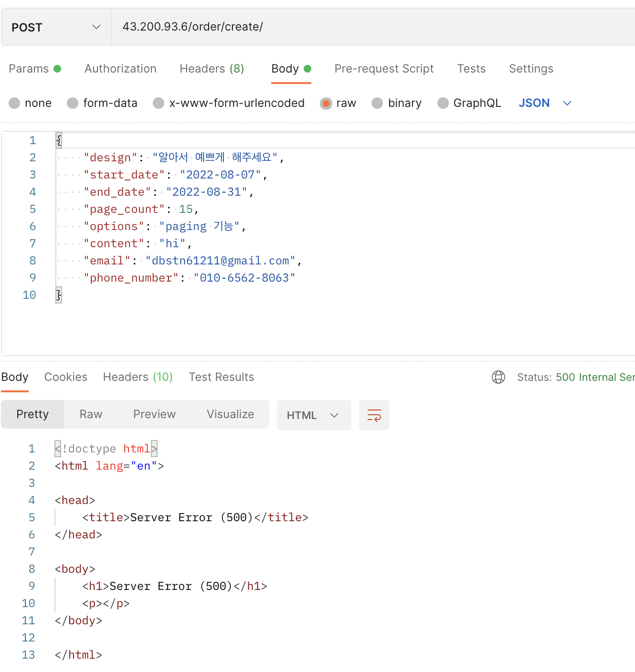Click the request URL field

coord(373,27)
